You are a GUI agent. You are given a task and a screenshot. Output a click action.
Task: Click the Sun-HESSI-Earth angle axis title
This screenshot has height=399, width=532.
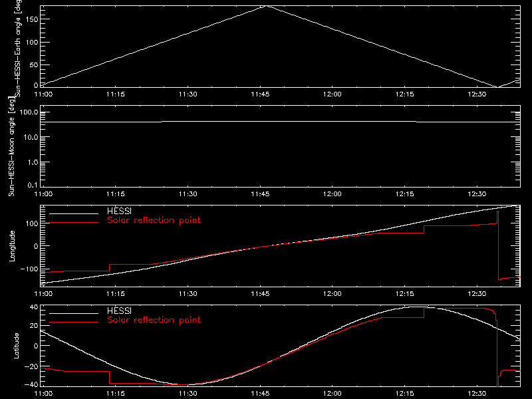click(x=17, y=49)
